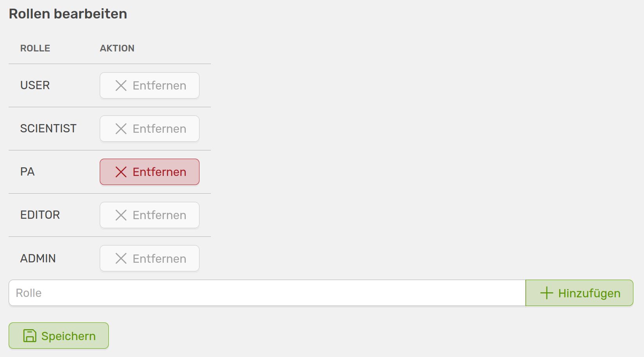Click the floppy disk save icon

click(30, 336)
